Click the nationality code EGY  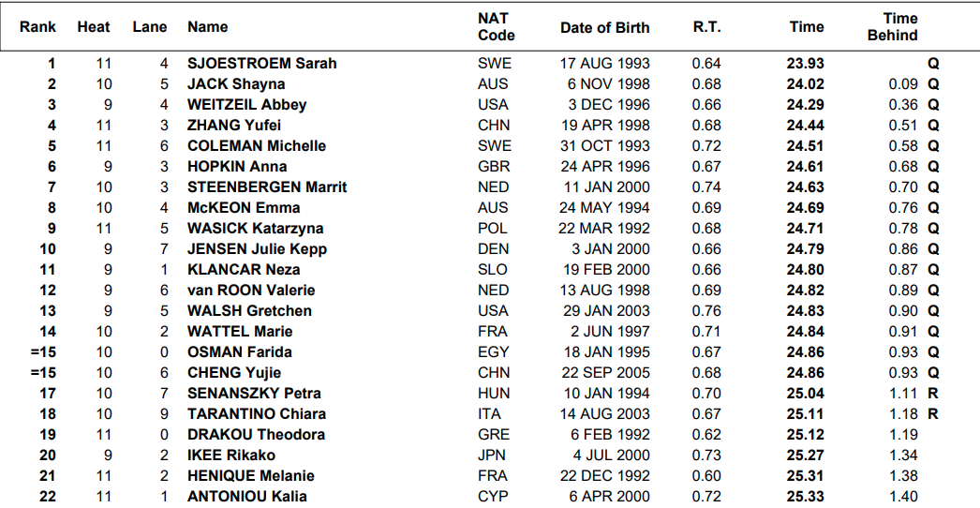tap(494, 352)
